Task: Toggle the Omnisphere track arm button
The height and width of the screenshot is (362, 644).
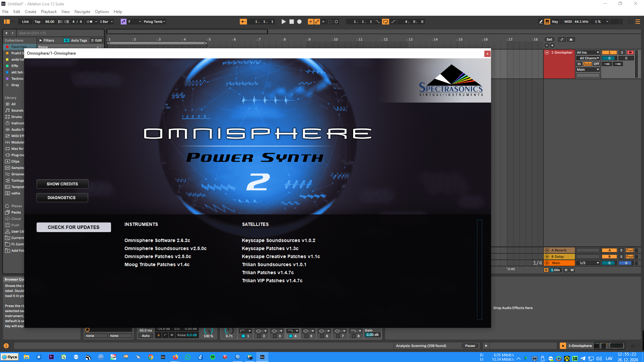Action: 630,53
